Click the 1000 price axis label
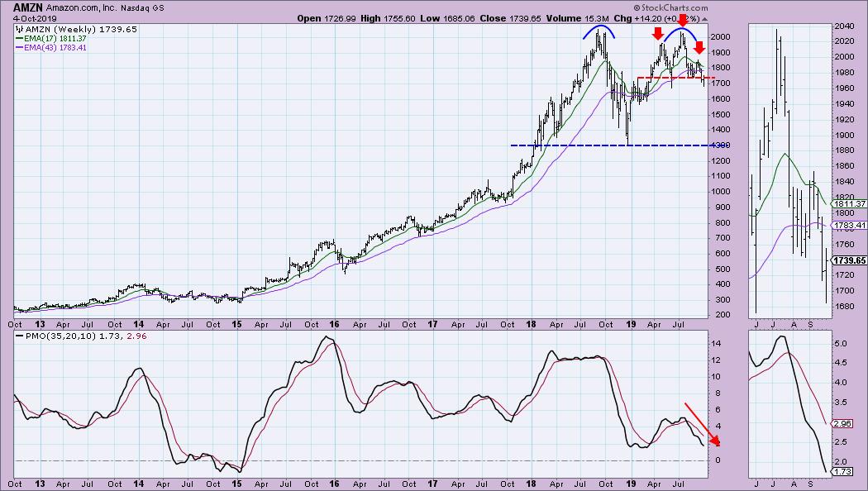Screen dimensions: 868x491 click(720, 192)
